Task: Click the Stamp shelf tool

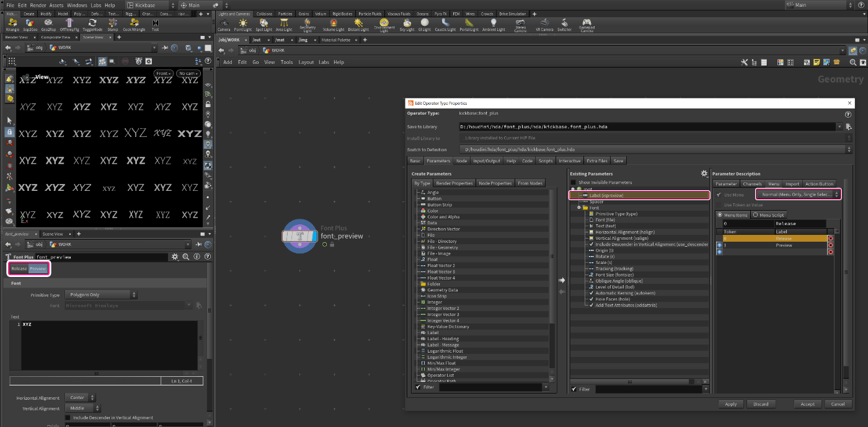Action: [x=112, y=25]
